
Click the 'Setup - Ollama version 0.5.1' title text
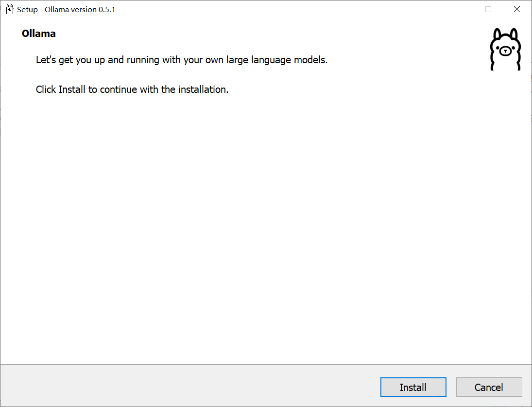pos(66,10)
